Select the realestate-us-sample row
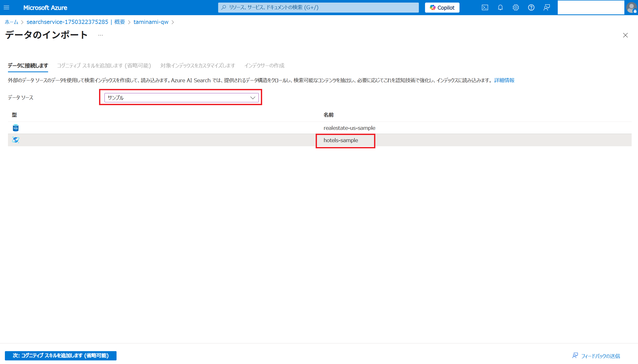This screenshot has height=364, width=638. pyautogui.click(x=349, y=128)
